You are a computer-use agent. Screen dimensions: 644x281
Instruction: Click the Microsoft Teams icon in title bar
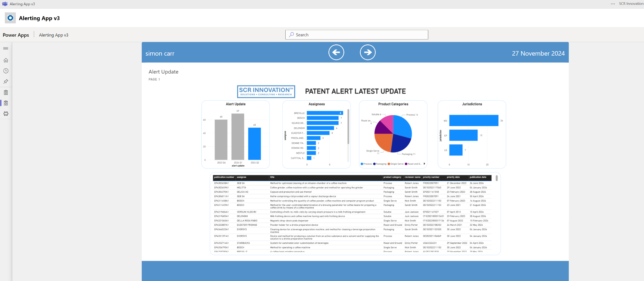click(x=5, y=4)
